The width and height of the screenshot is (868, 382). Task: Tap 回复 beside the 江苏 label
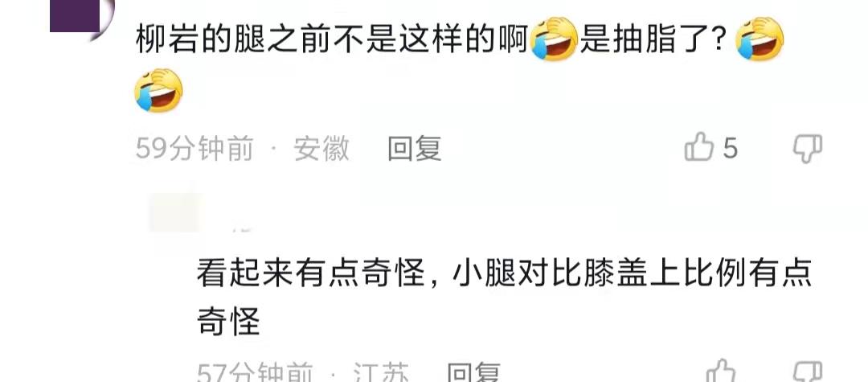coord(474,372)
